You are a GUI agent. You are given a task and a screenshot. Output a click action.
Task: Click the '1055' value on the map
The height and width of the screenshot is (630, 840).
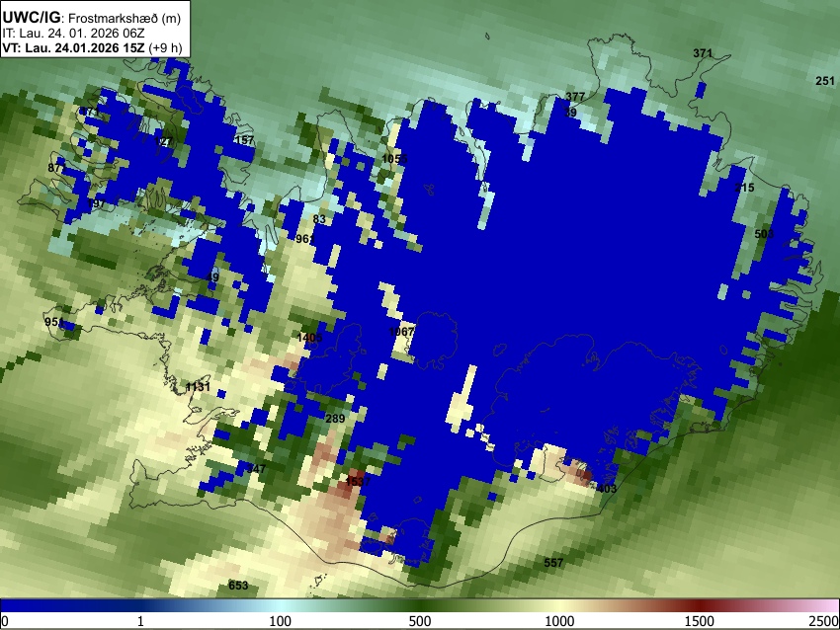point(395,159)
